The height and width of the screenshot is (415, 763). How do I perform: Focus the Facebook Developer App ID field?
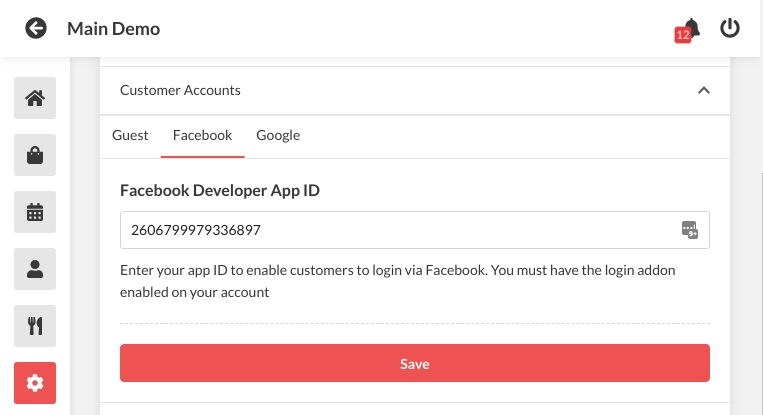(x=400, y=230)
